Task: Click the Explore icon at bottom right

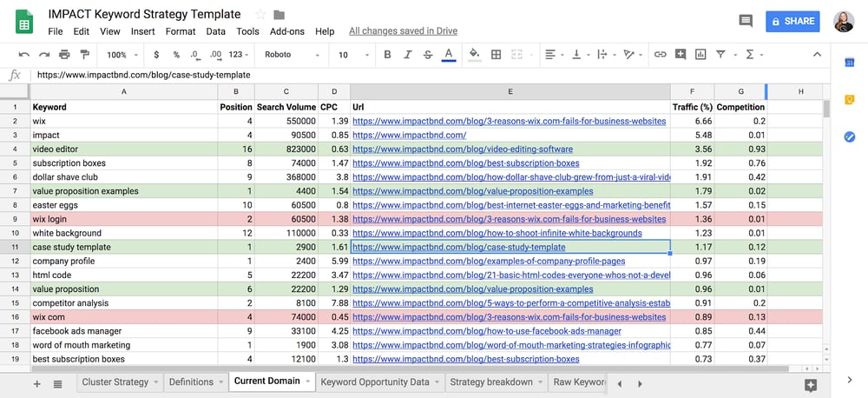Action: pyautogui.click(x=811, y=385)
